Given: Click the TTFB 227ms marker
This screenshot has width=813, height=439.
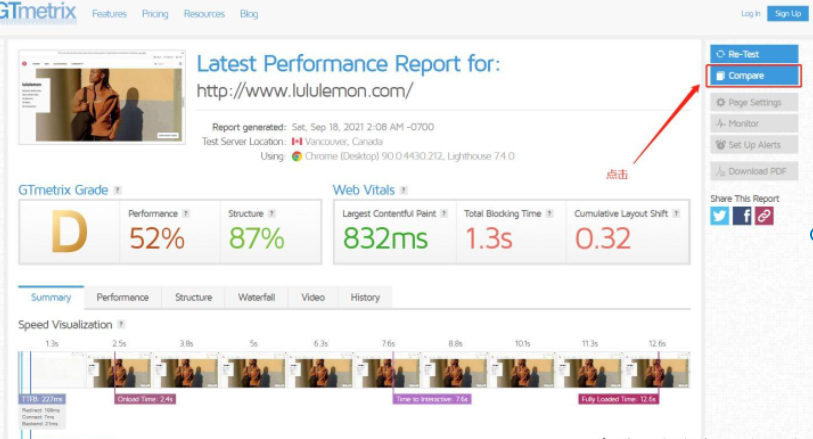Looking at the screenshot, I should (x=42, y=399).
